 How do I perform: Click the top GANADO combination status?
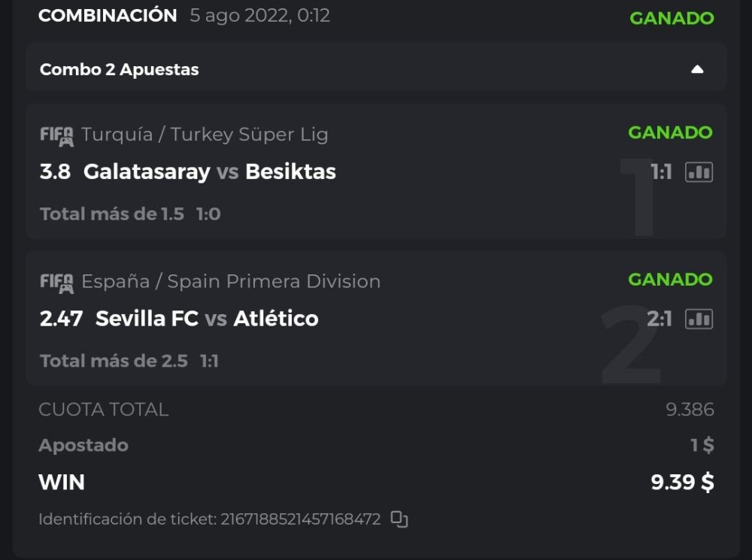[672, 18]
